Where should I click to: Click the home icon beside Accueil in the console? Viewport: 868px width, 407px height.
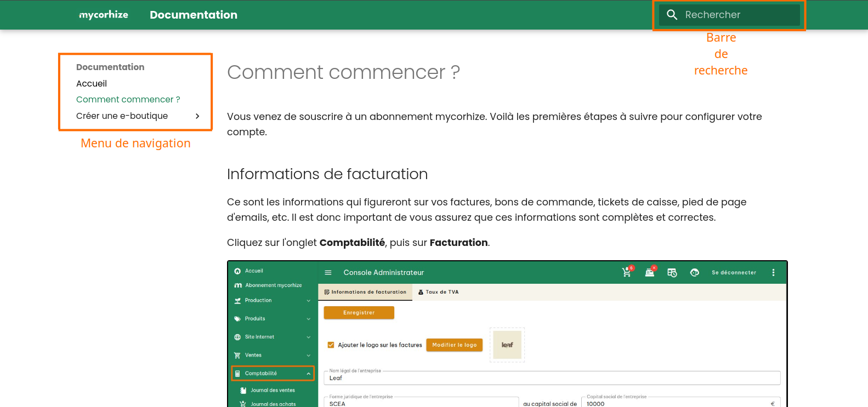237,271
